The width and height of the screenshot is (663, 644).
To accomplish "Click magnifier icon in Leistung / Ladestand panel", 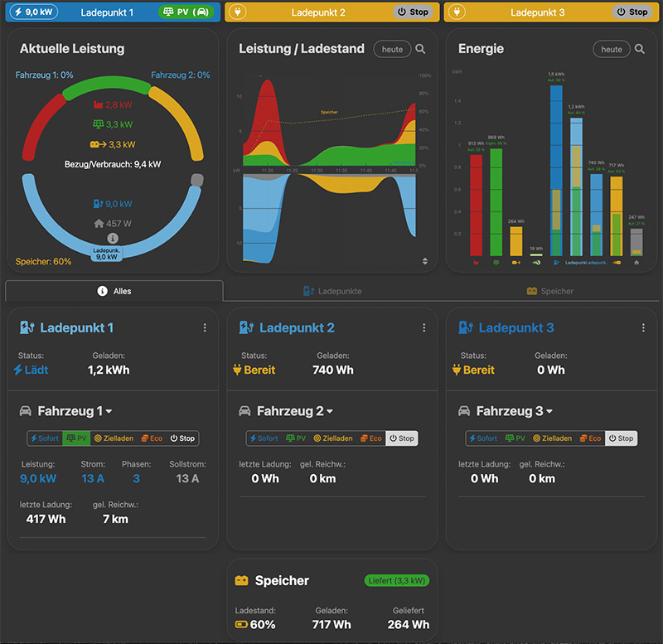I will coord(421,50).
